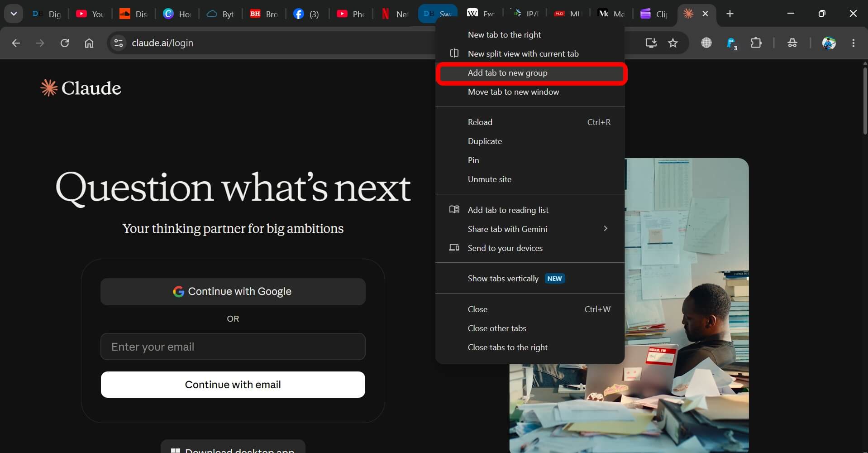This screenshot has width=868, height=453.
Task: Open the globe extension icon
Action: coord(706,43)
